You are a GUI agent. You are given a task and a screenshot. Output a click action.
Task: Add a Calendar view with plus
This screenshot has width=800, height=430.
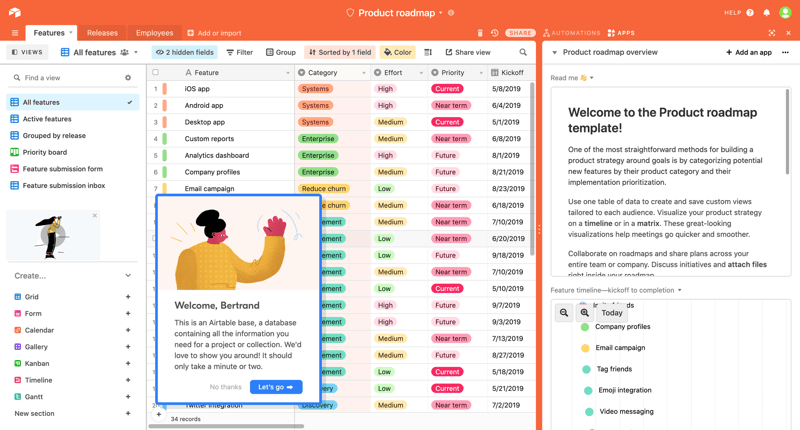tap(128, 330)
